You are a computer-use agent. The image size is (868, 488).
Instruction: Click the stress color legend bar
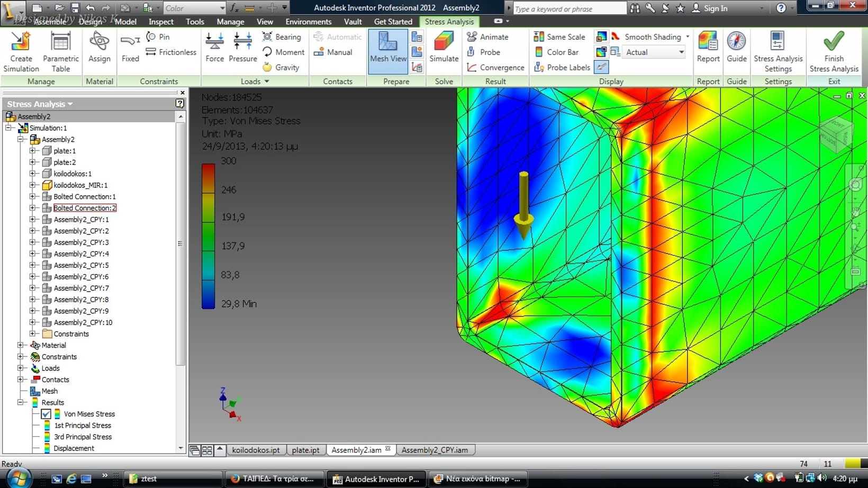208,236
